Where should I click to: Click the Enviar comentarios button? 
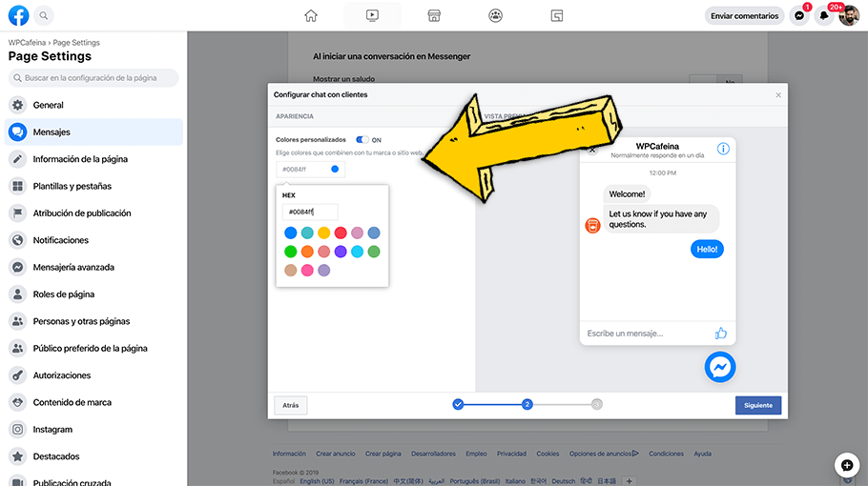745,15
